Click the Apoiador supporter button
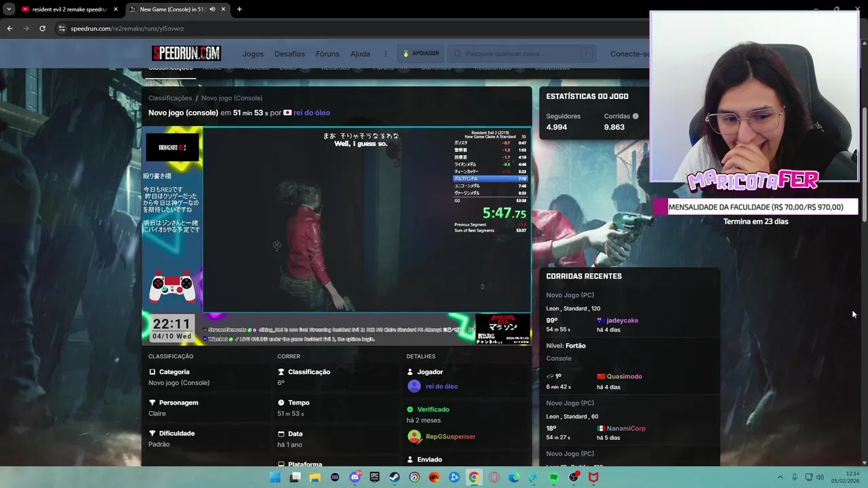 tap(421, 54)
